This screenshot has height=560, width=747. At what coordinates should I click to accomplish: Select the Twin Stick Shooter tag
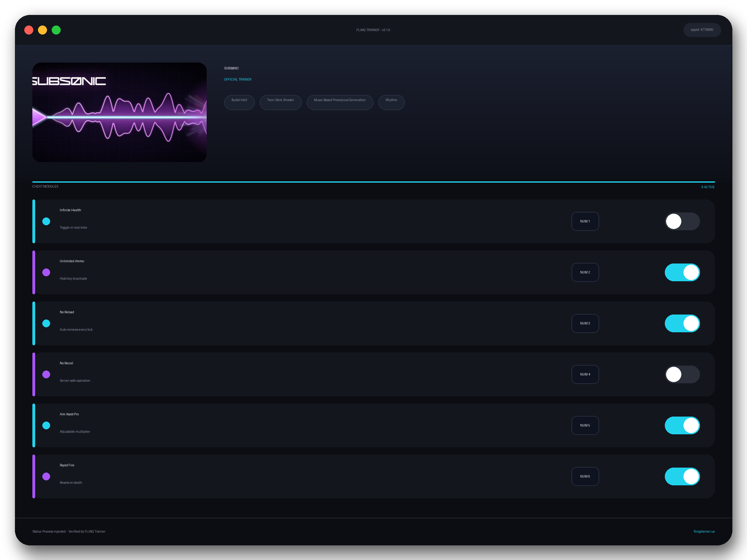(x=280, y=102)
